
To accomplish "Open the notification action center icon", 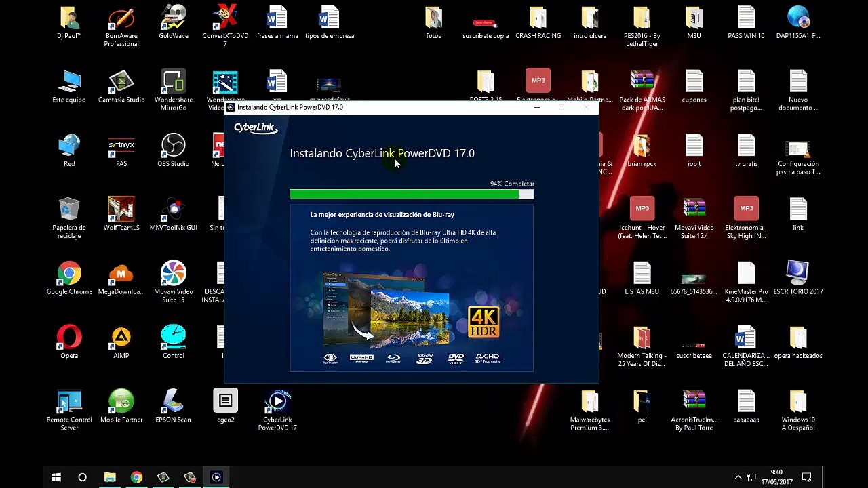I will coord(807,477).
